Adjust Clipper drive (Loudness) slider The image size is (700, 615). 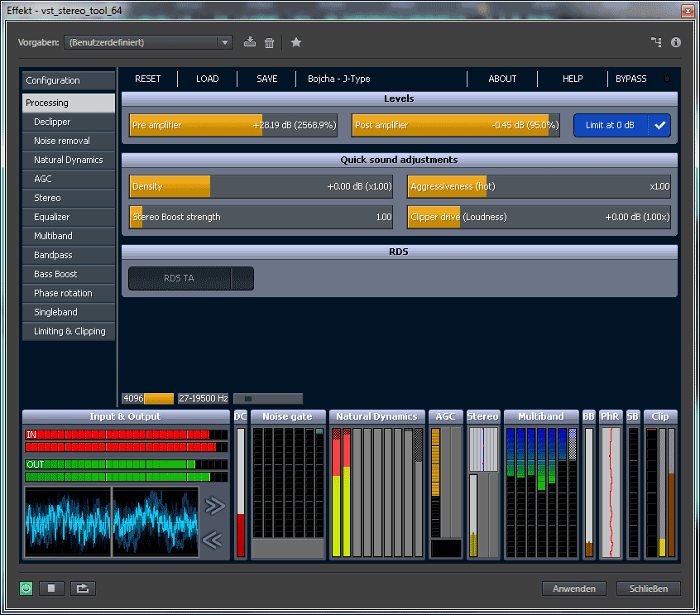(x=539, y=217)
